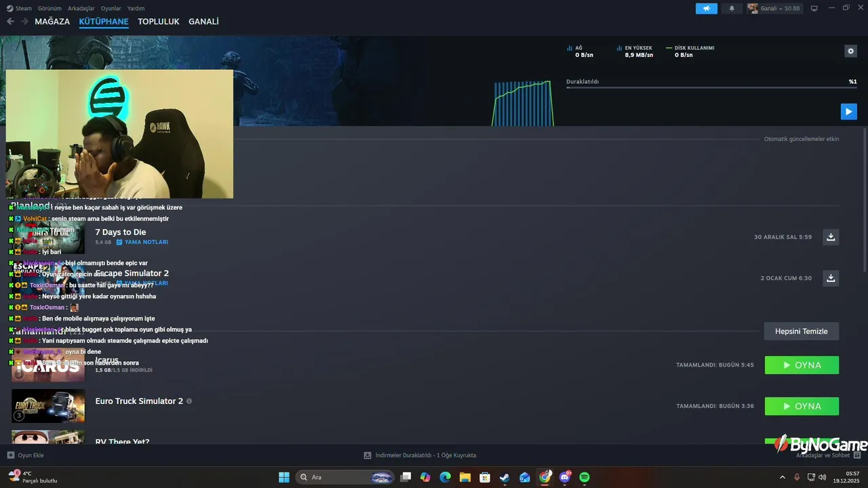Switch to the KÜTÜPHANE tab
This screenshot has width=868, height=488.
click(x=104, y=22)
